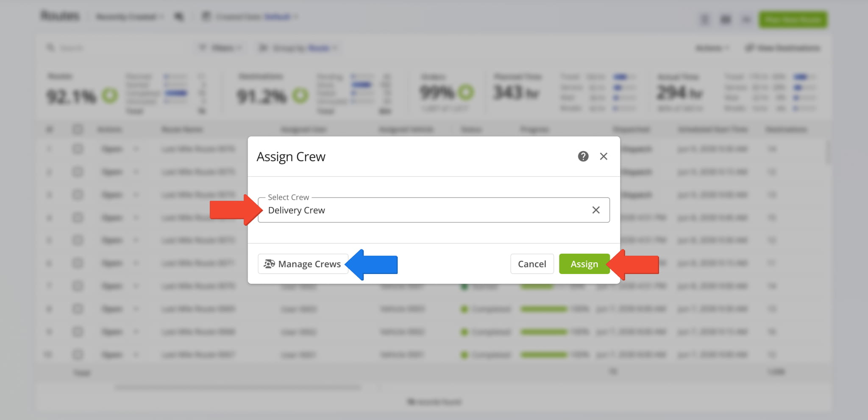The image size is (868, 420).
Task: Check the checkbox for the first route row
Action: point(78,149)
